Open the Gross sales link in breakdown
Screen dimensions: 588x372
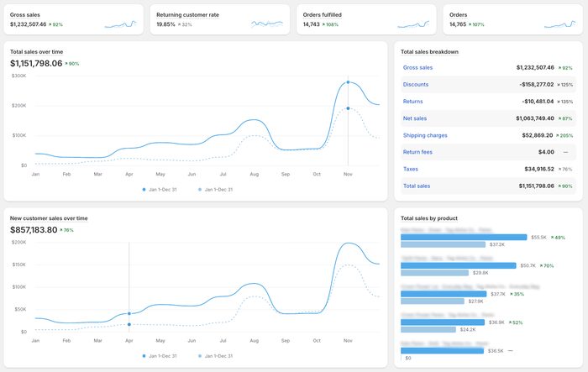417,67
